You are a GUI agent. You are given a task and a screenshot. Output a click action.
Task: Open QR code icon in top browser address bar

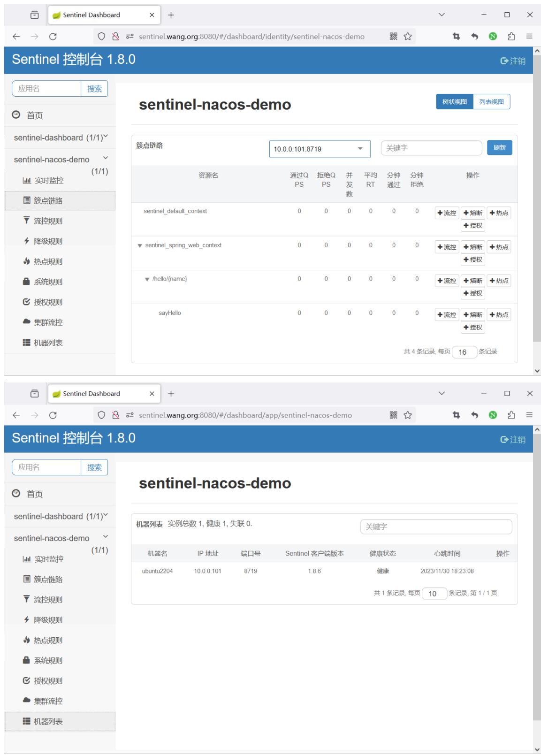tap(394, 37)
